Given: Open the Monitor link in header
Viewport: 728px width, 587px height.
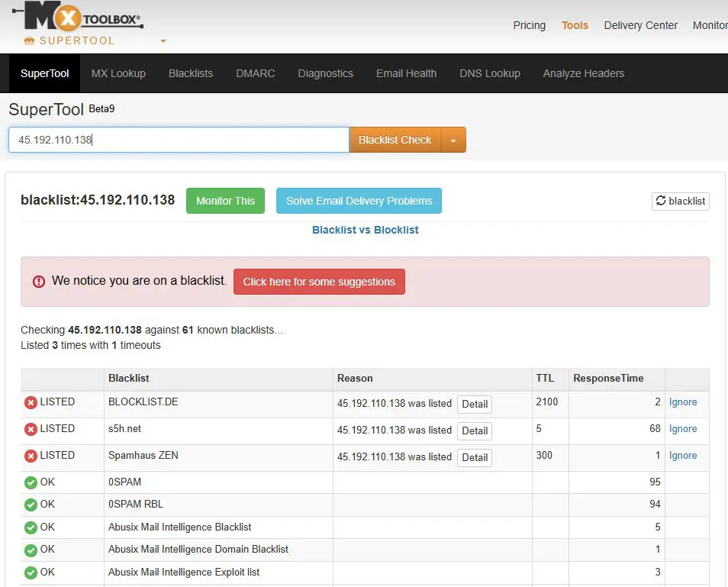Looking at the screenshot, I should [x=710, y=25].
